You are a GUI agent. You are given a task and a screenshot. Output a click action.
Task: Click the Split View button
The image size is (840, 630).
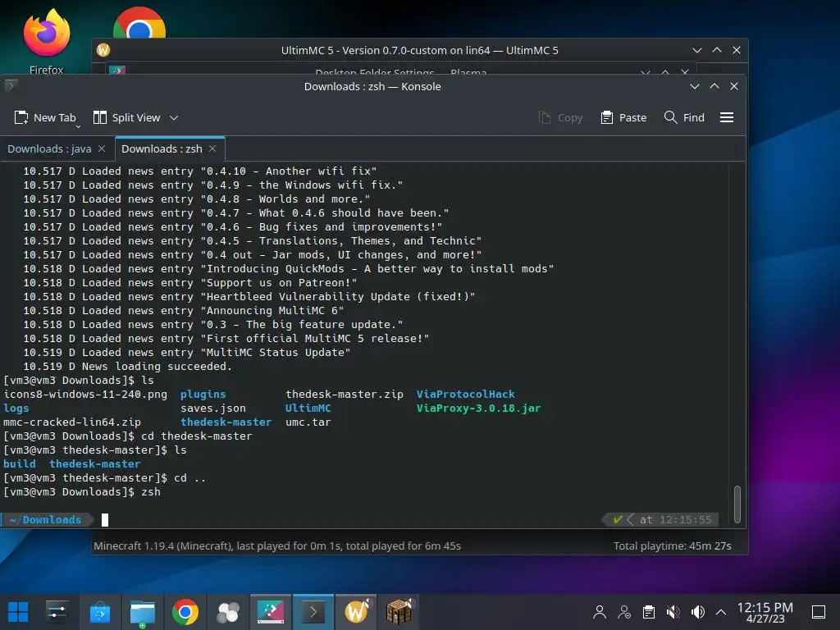126,118
